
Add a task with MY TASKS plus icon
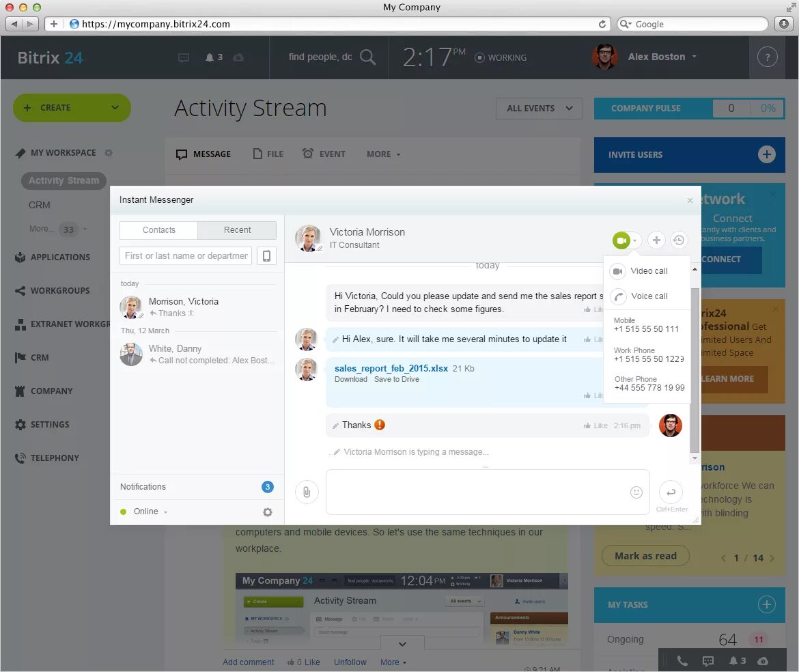point(766,605)
